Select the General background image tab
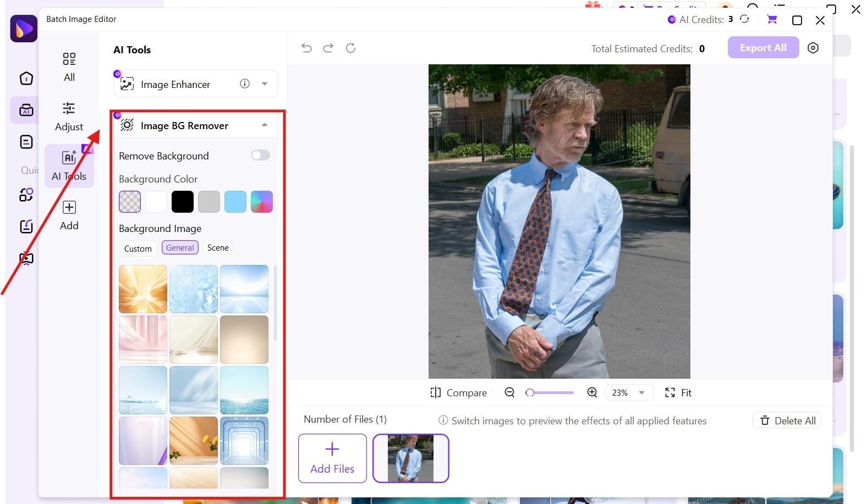Viewport: 867px width, 504px height. coord(180,248)
